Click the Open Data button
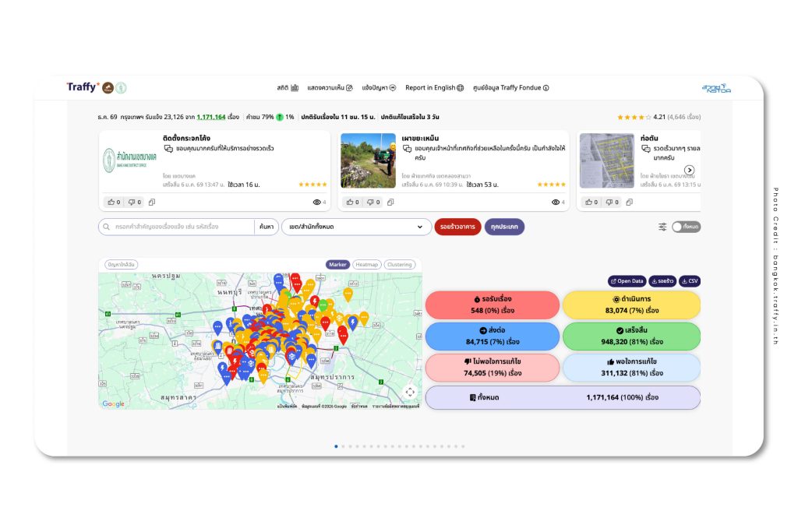 tap(627, 281)
